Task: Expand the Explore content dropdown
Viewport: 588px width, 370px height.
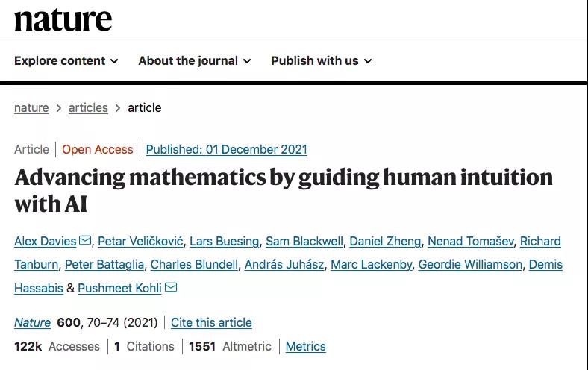Action: point(66,60)
